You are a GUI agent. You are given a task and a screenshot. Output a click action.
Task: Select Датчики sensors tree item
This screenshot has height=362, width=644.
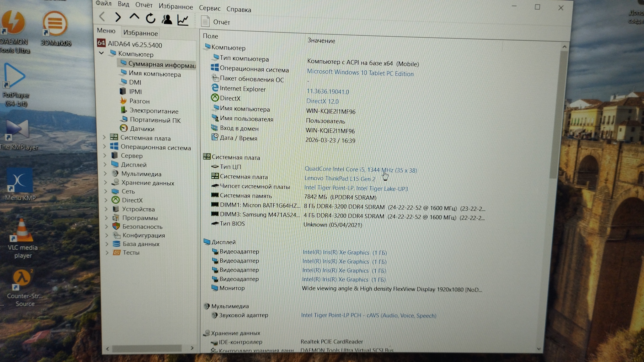(142, 129)
